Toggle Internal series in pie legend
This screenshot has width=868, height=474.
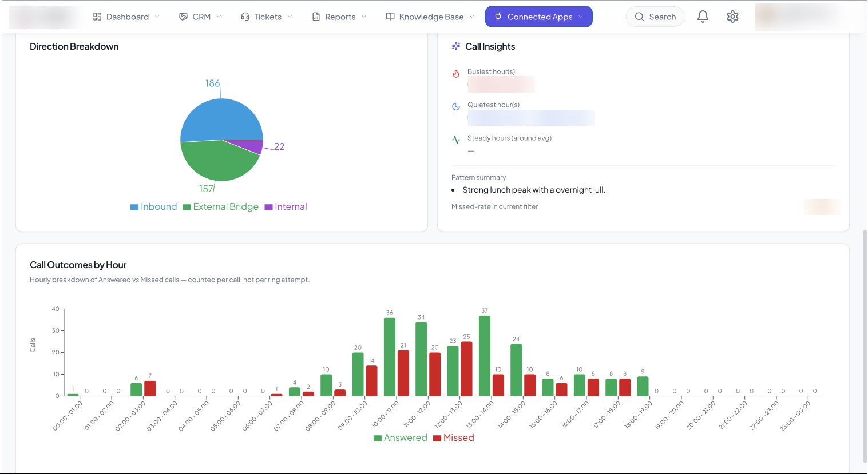(x=286, y=207)
